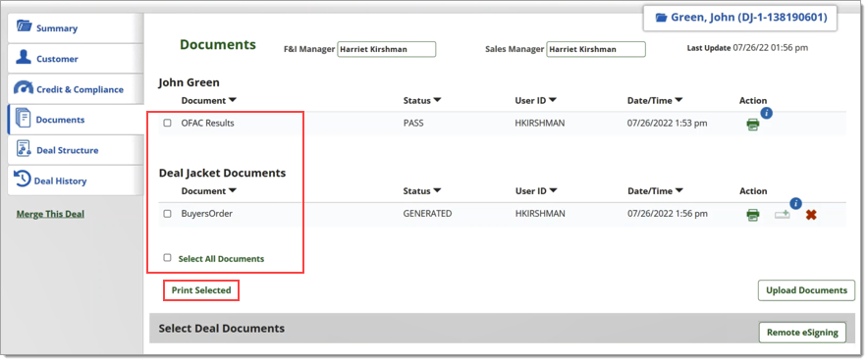The height and width of the screenshot is (362, 868).
Task: Sort Deal Jacket Documents by User ID arrow
Action: [553, 190]
